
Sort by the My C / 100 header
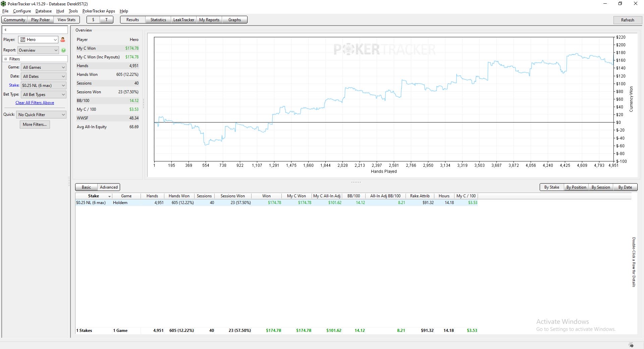[466, 196]
